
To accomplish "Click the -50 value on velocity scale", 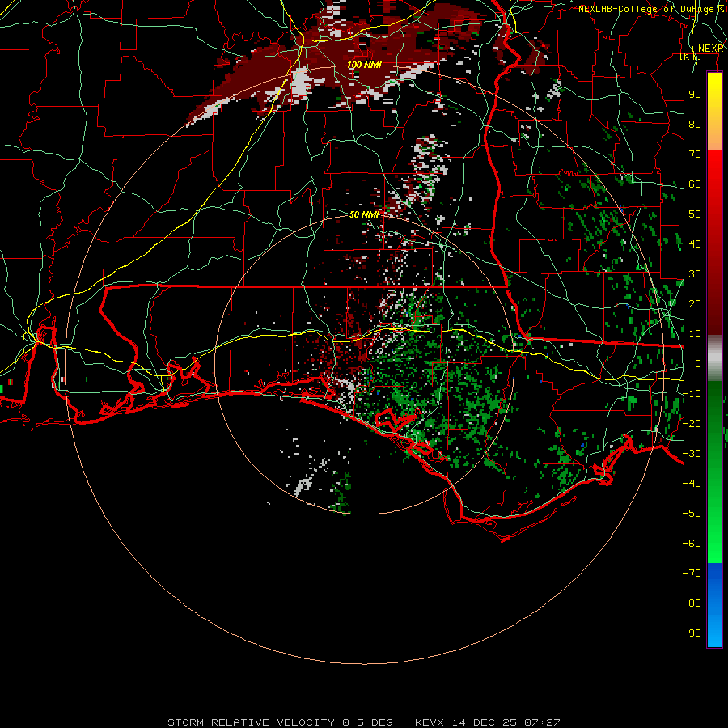I will 692,514.
